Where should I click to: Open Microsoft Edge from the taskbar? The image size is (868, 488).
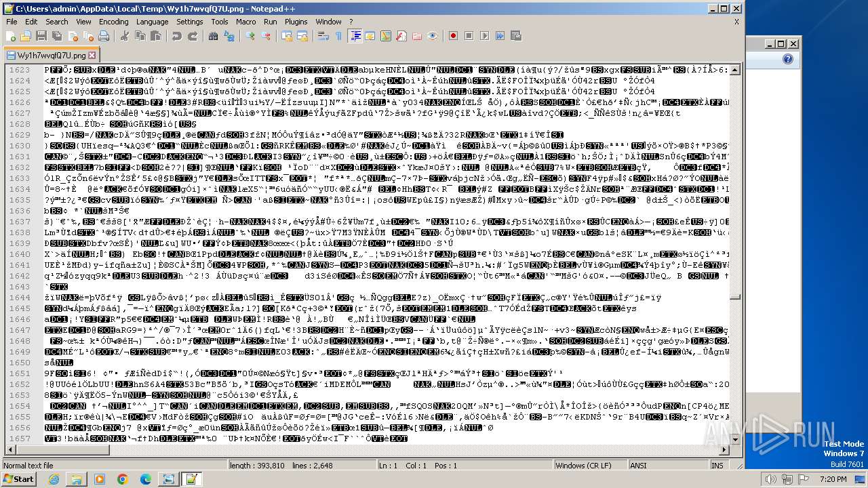click(x=145, y=479)
